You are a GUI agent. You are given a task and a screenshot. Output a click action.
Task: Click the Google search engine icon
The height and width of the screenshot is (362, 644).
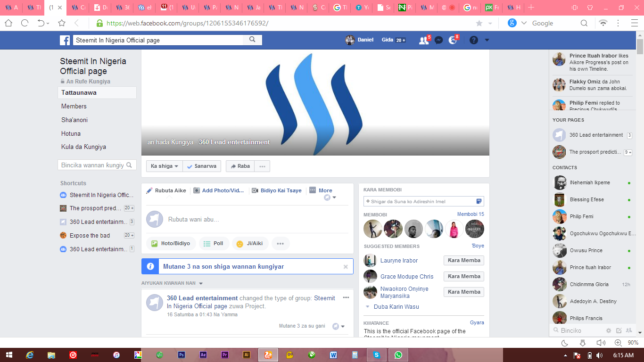(x=512, y=23)
